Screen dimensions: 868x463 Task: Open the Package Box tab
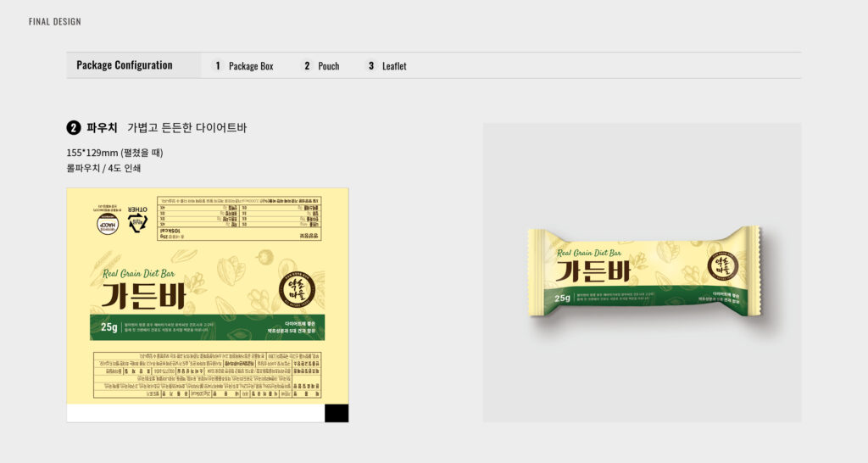click(251, 66)
